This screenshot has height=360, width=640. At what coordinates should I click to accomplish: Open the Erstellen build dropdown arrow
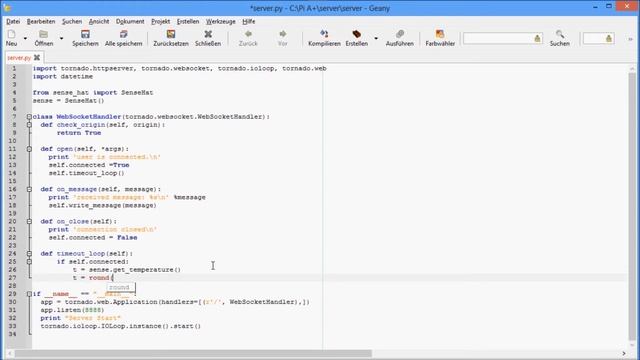(x=376, y=38)
